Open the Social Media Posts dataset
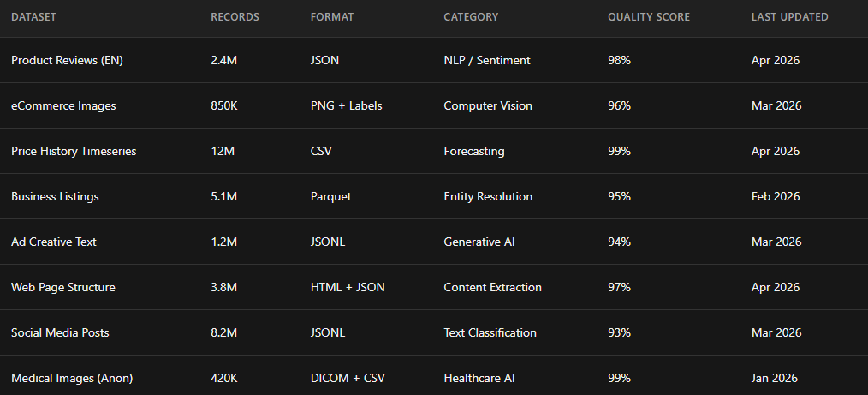 click(x=60, y=332)
